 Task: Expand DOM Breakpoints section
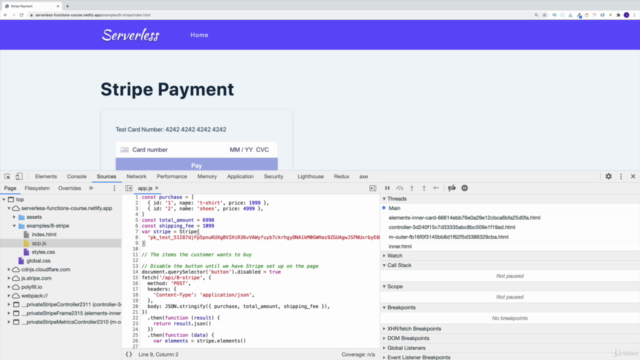[384, 338]
